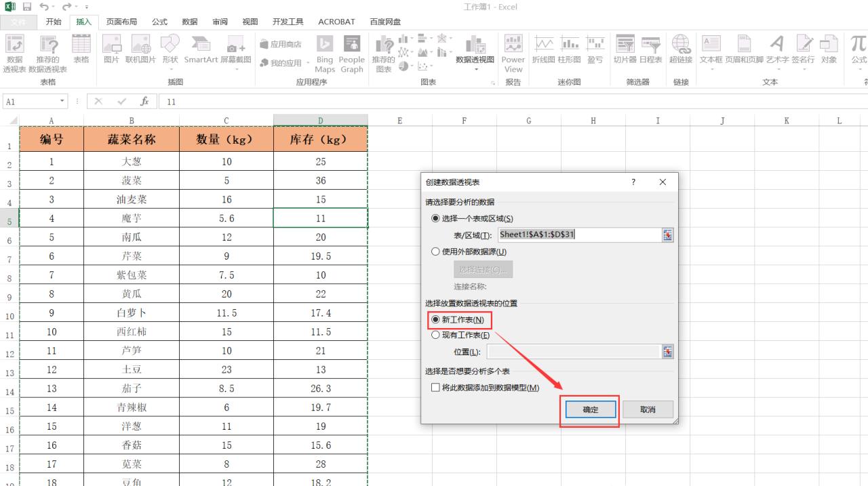Click the Power View icon
The height and width of the screenshot is (486, 868).
pyautogui.click(x=513, y=53)
